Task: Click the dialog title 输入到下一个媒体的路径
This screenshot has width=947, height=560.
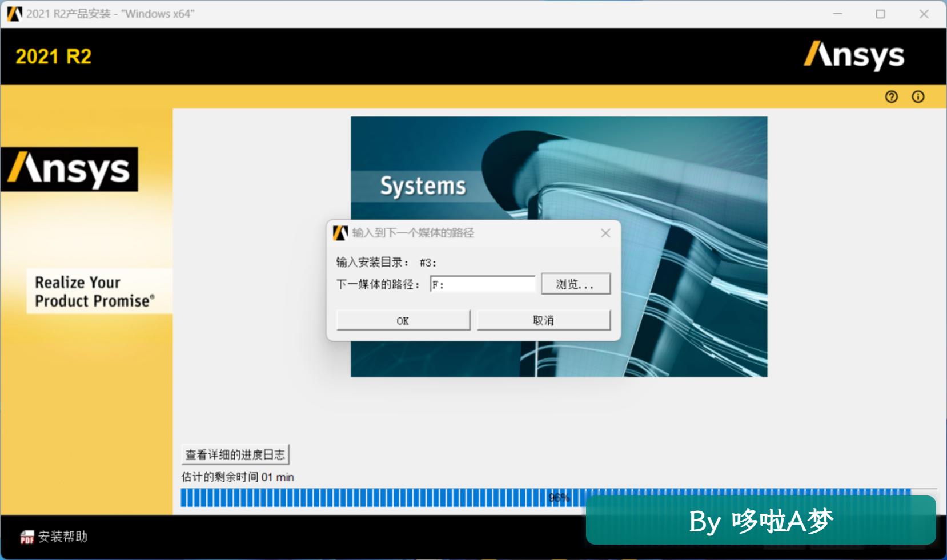Action: (413, 233)
